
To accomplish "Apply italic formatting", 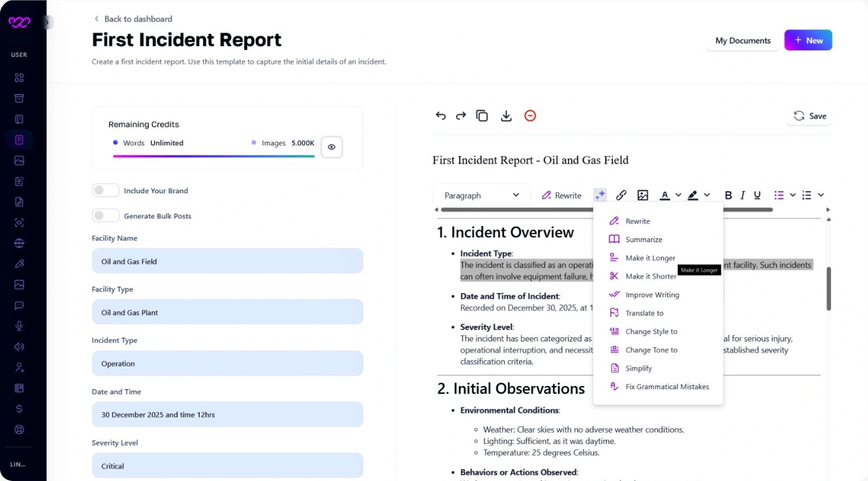I will (x=743, y=195).
